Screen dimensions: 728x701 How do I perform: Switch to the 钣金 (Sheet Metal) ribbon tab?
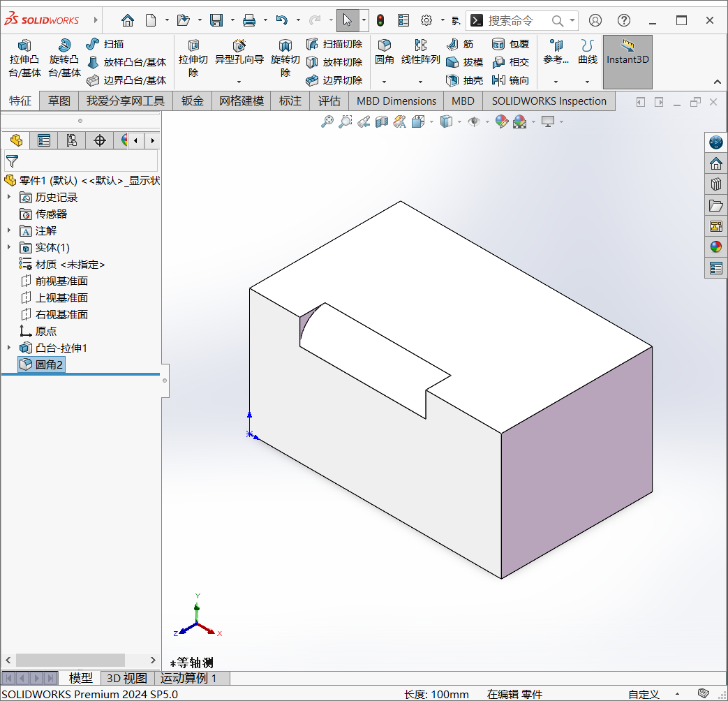[192, 101]
